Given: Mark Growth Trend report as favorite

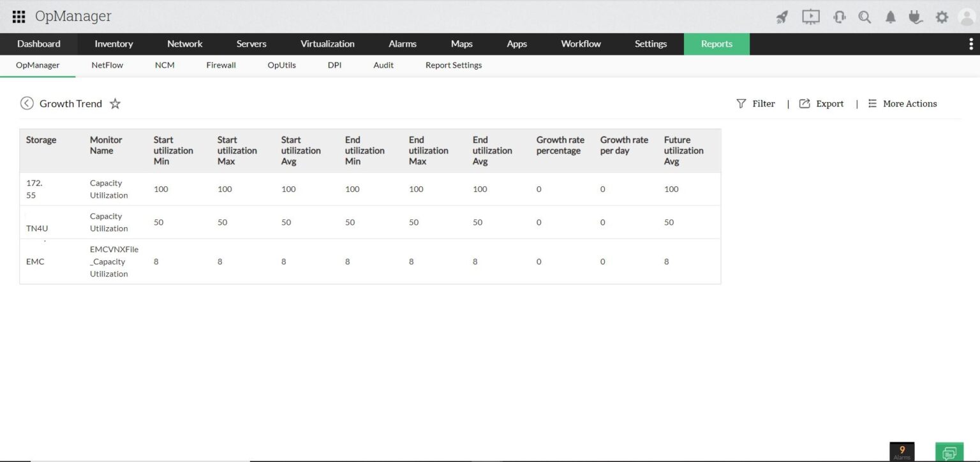Looking at the screenshot, I should tap(115, 103).
